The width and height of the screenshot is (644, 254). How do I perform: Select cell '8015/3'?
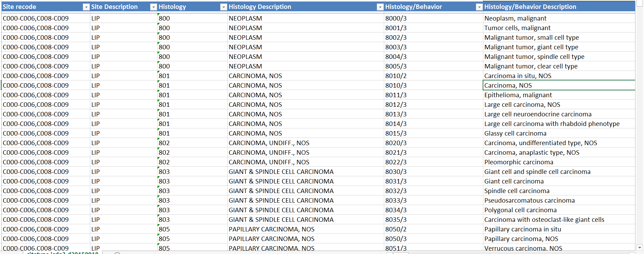click(x=433, y=133)
